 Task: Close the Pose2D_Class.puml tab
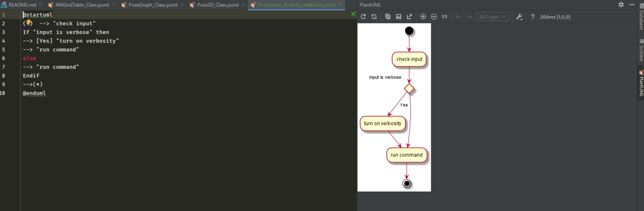[244, 5]
